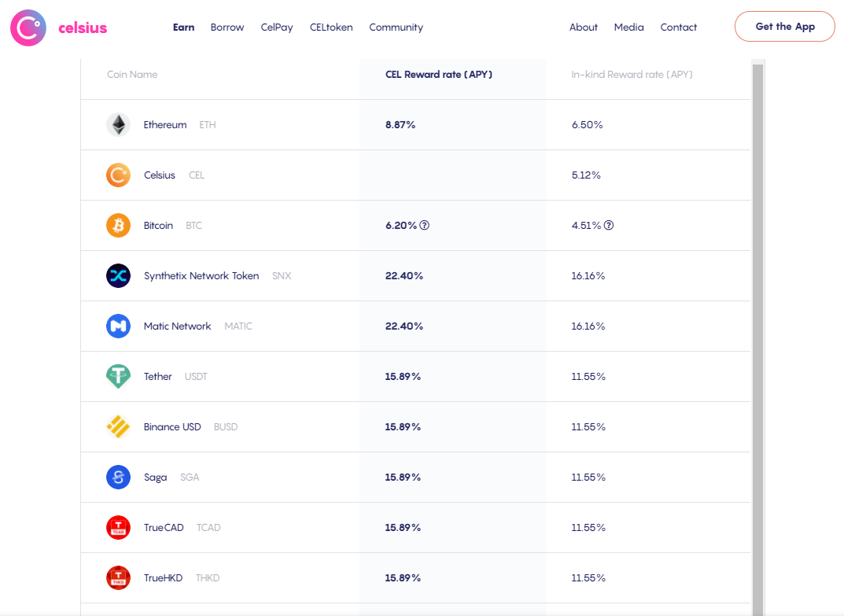844x616 pixels.
Task: Click the SGA ticker label
Action: coord(190,477)
